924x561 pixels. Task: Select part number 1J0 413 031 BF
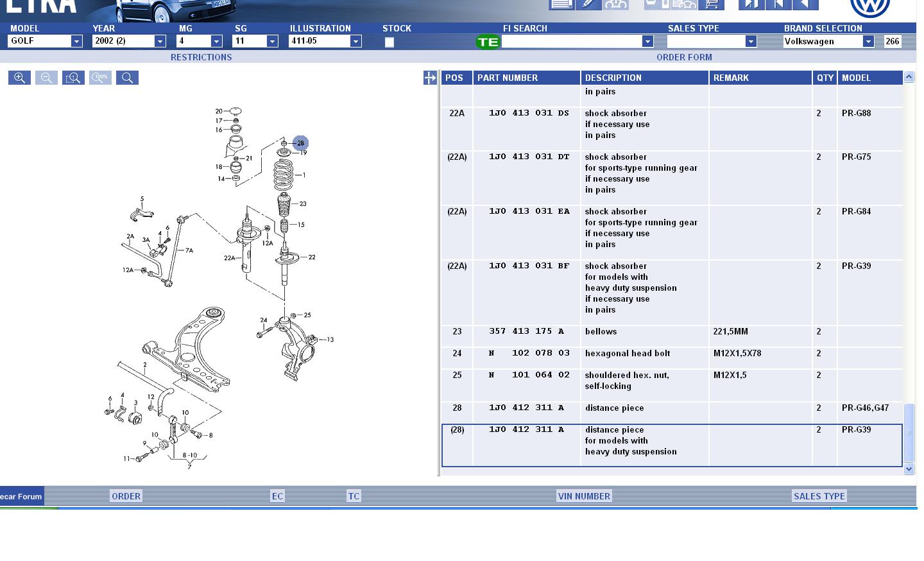point(529,266)
